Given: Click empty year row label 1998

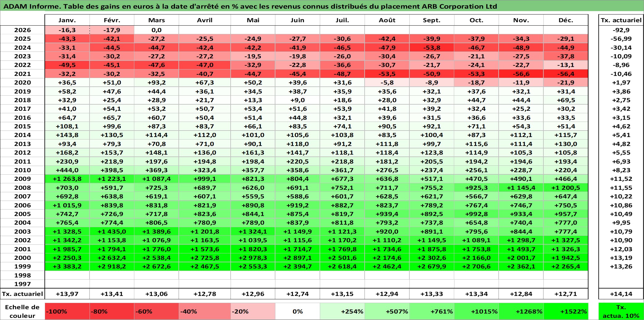Looking at the screenshot, I should coord(23,275).
